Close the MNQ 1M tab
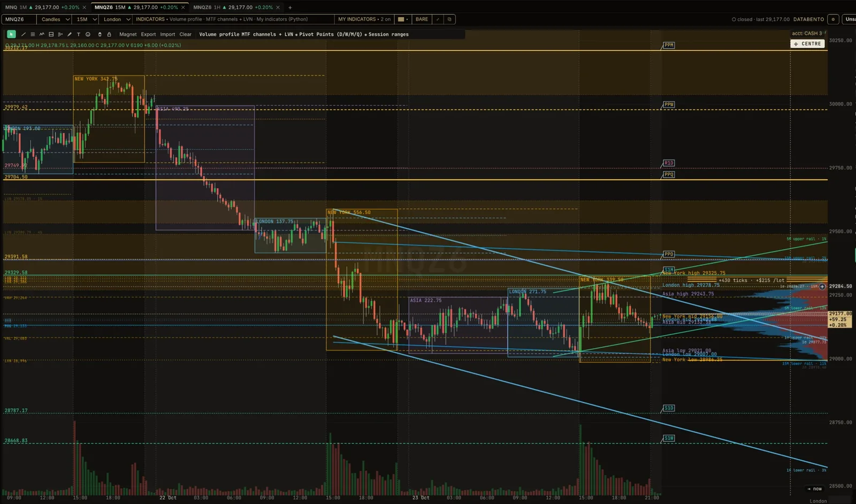 tap(84, 7)
